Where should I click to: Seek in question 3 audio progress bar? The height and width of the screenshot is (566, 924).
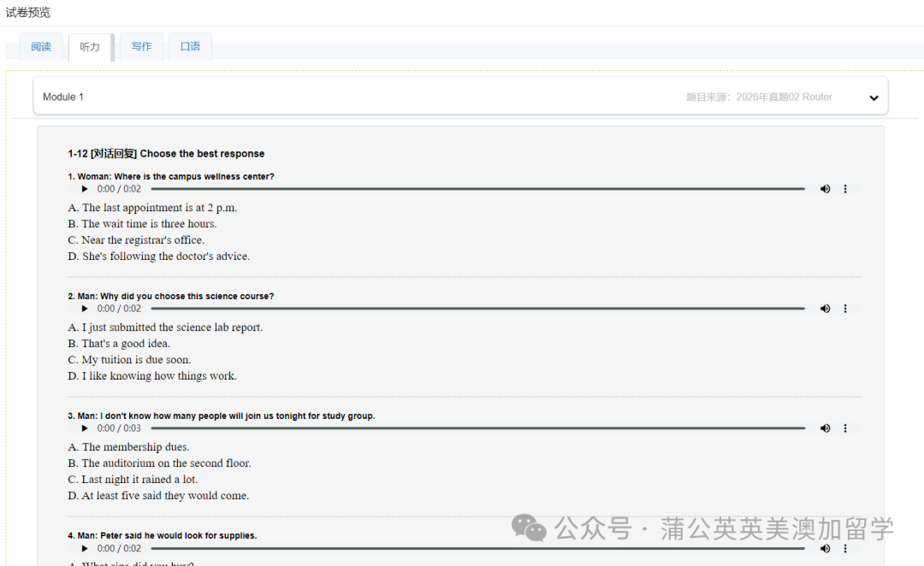(x=477, y=428)
